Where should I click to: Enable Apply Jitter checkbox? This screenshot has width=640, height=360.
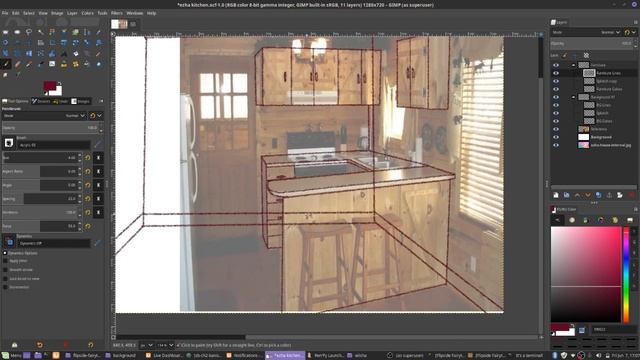[5, 261]
